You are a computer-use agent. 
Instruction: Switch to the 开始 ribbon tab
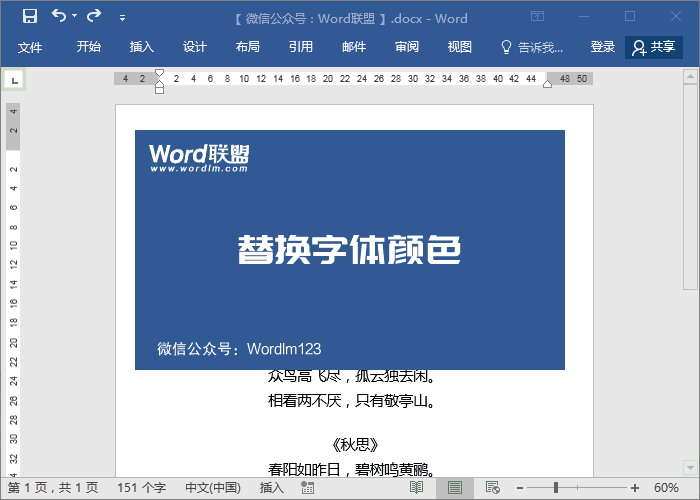coord(88,46)
